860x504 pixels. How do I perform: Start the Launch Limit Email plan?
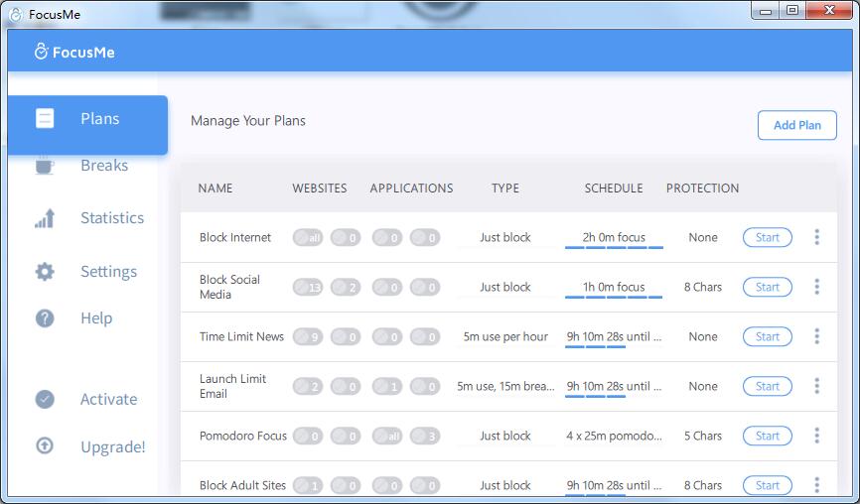point(768,386)
